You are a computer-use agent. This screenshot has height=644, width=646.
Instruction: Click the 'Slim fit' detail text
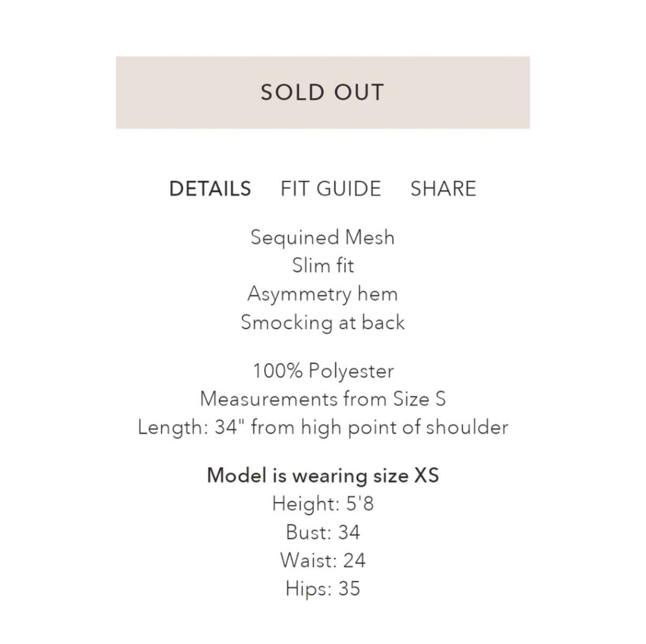tap(322, 266)
